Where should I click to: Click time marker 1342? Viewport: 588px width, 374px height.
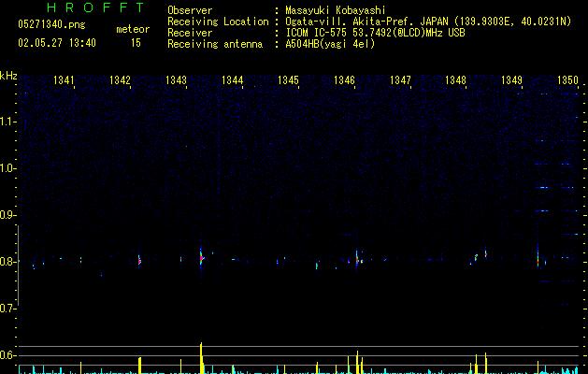pyautogui.click(x=120, y=79)
